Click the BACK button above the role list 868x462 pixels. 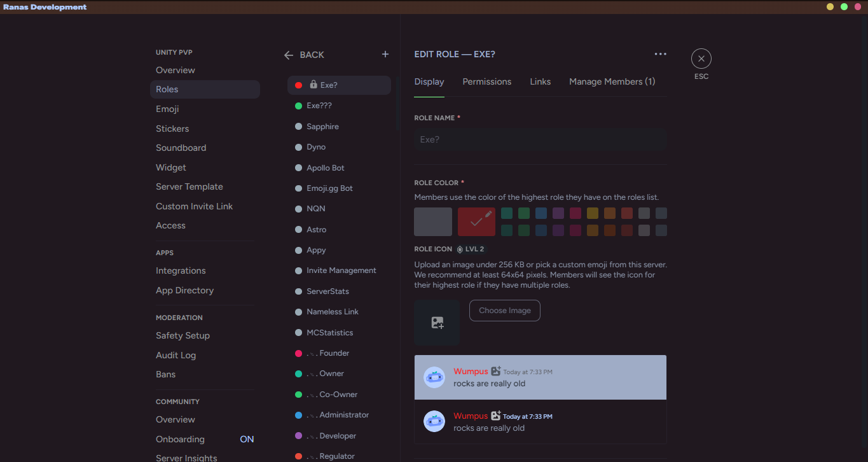pos(305,55)
